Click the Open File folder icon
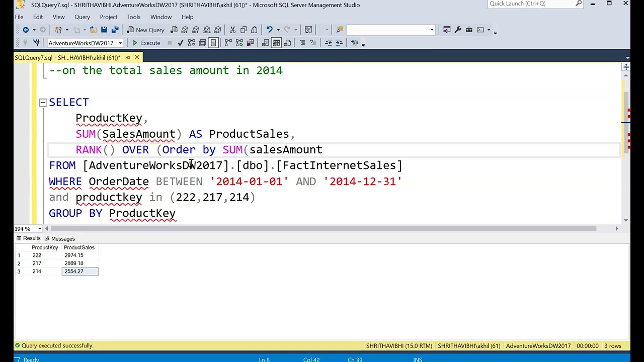Screen dimensions: 644x362 93,30
